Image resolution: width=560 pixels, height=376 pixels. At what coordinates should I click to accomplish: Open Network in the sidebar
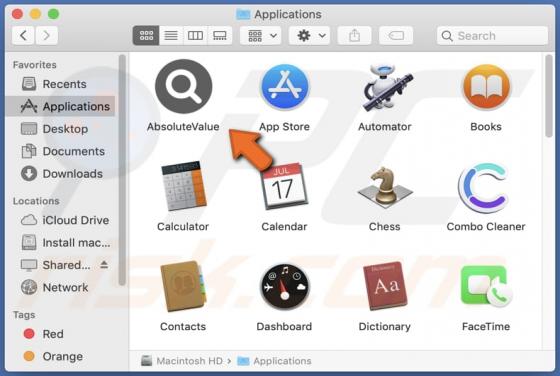click(x=60, y=287)
